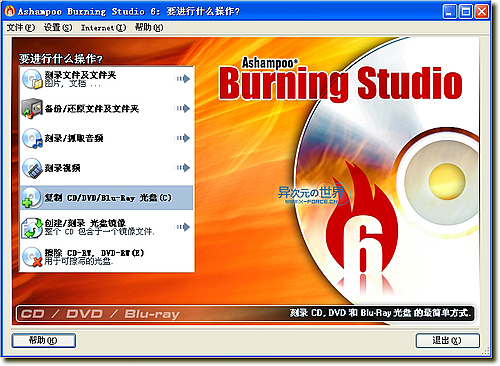Click the 帮助(H) button at the bottom left
This screenshot has height=366, width=500.
tap(44, 340)
